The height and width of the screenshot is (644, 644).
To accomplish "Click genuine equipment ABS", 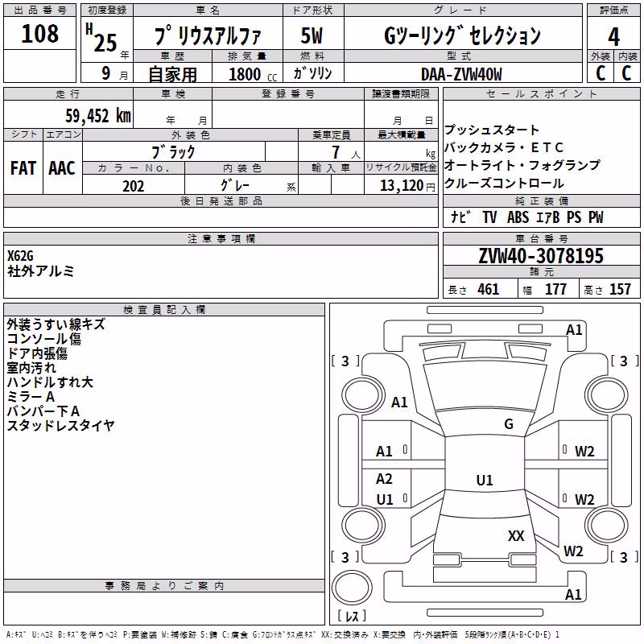I will [x=518, y=217].
